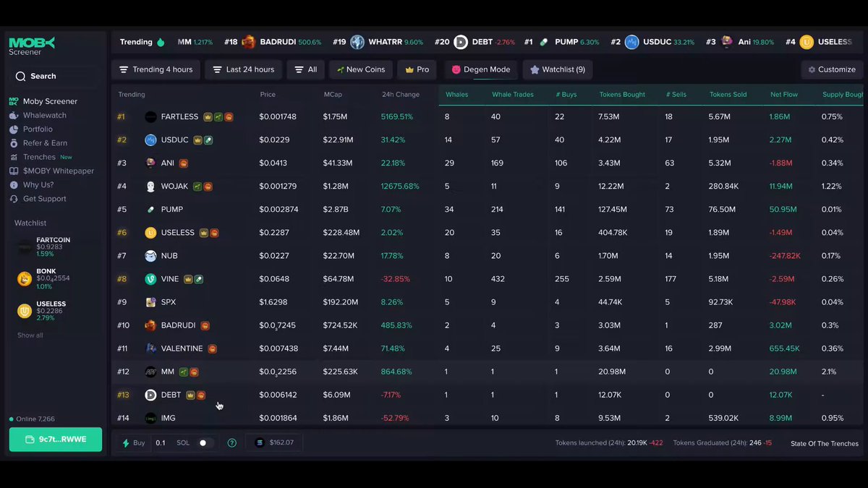Select the Pro filter

417,69
